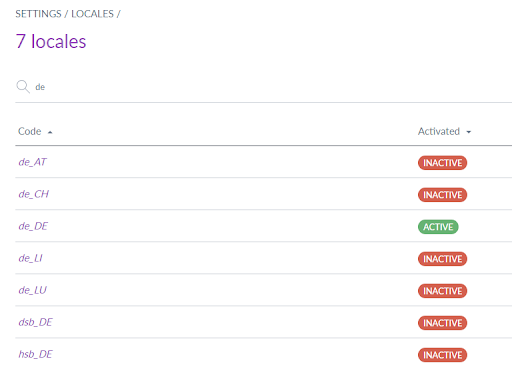
Task: Open the de_DE locale
Action: click(x=33, y=226)
